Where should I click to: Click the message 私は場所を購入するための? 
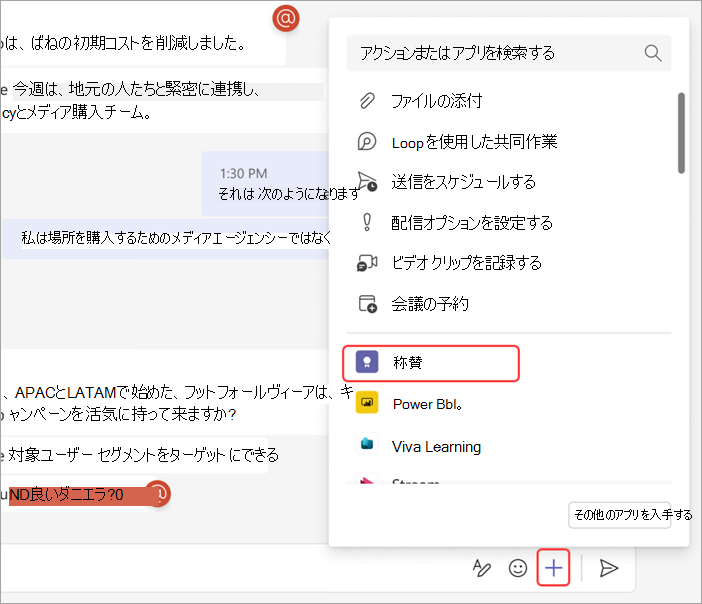click(167, 238)
